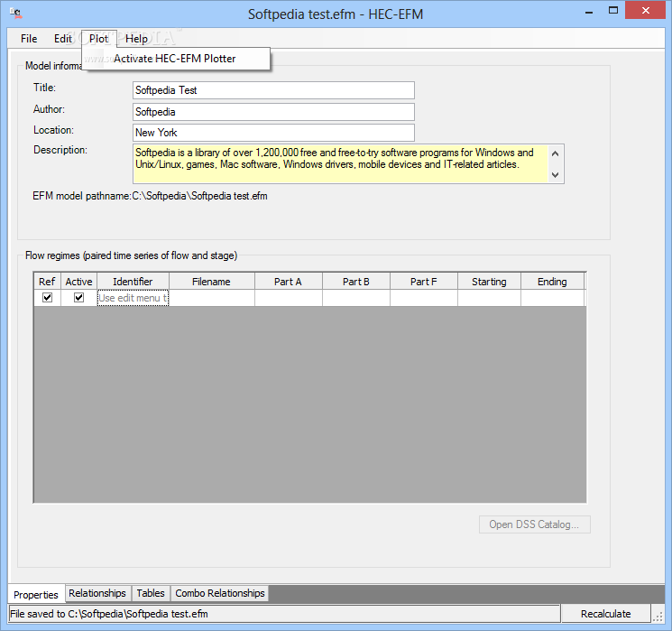
Task: Toggle the Ref checkbox in first row
Action: pos(47,297)
